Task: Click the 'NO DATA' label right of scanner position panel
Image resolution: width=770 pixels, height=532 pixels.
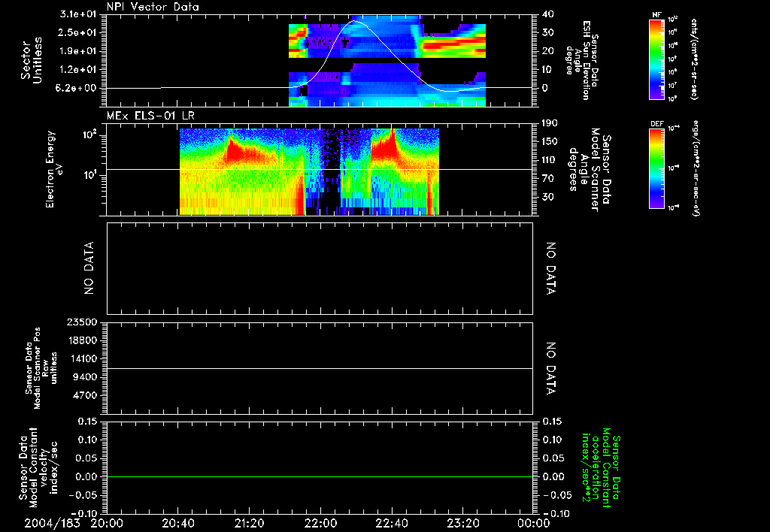Action: click(x=550, y=369)
